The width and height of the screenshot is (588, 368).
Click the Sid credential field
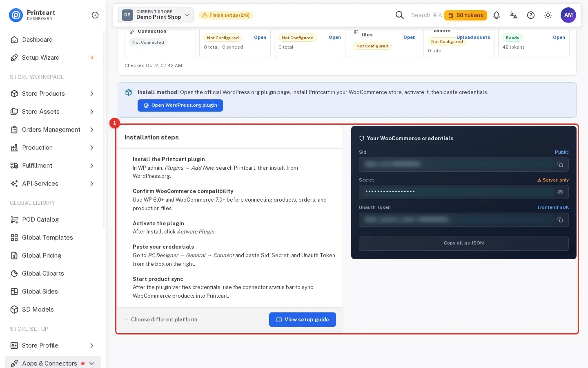point(464,164)
